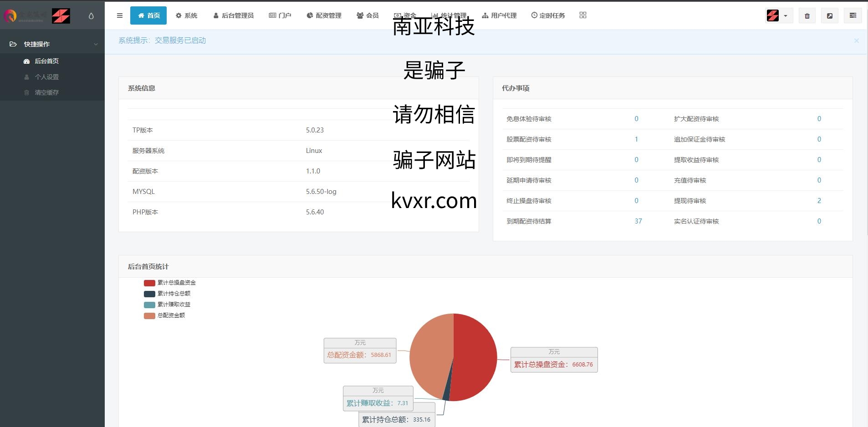The height and width of the screenshot is (427, 868).
Task: Click the theme droplet icon in sidebar header
Action: tap(91, 16)
